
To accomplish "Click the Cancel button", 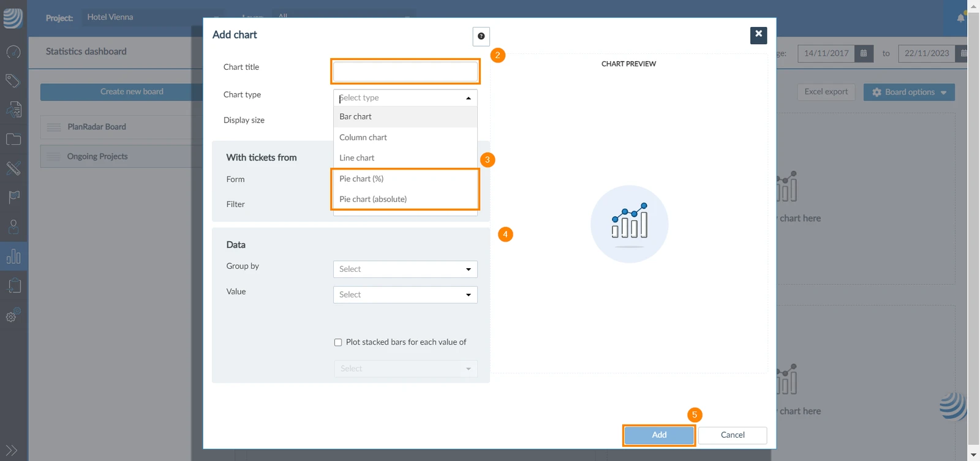I will 733,435.
